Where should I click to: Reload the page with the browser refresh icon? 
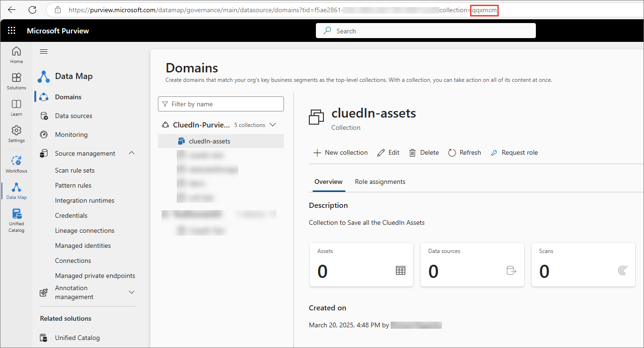pyautogui.click(x=32, y=9)
